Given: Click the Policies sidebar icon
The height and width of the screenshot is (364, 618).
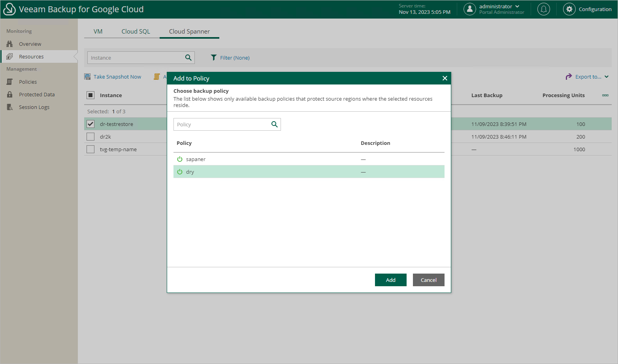Looking at the screenshot, I should [9, 82].
